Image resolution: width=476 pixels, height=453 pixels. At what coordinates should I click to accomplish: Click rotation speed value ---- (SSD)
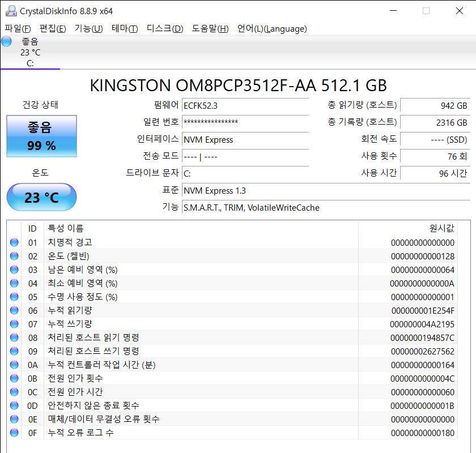(435, 139)
